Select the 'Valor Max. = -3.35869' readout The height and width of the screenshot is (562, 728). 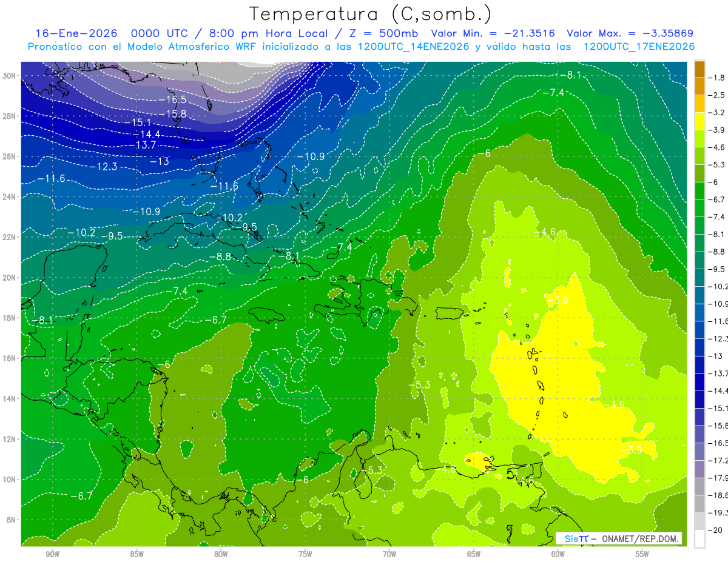click(630, 33)
